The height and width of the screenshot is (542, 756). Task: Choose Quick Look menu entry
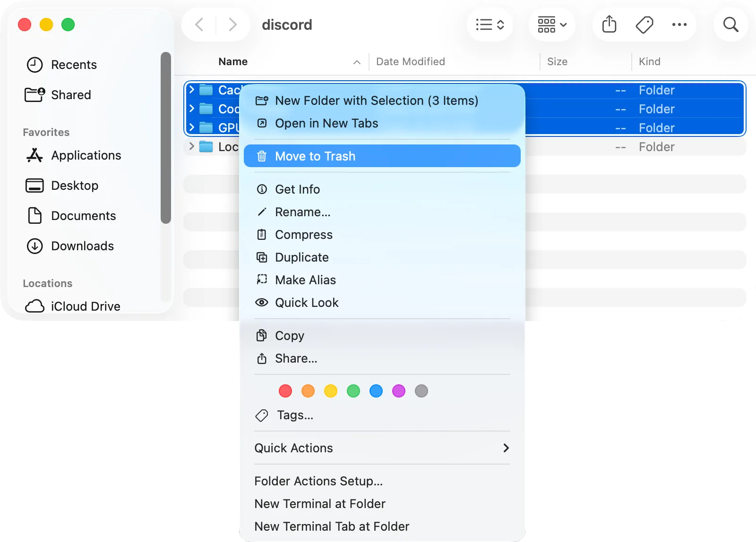click(382, 303)
